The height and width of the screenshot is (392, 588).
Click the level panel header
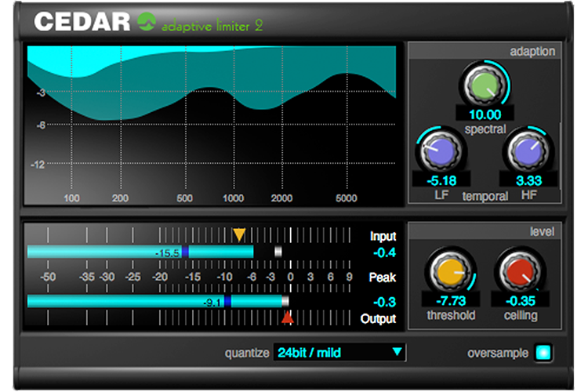pyautogui.click(x=485, y=231)
